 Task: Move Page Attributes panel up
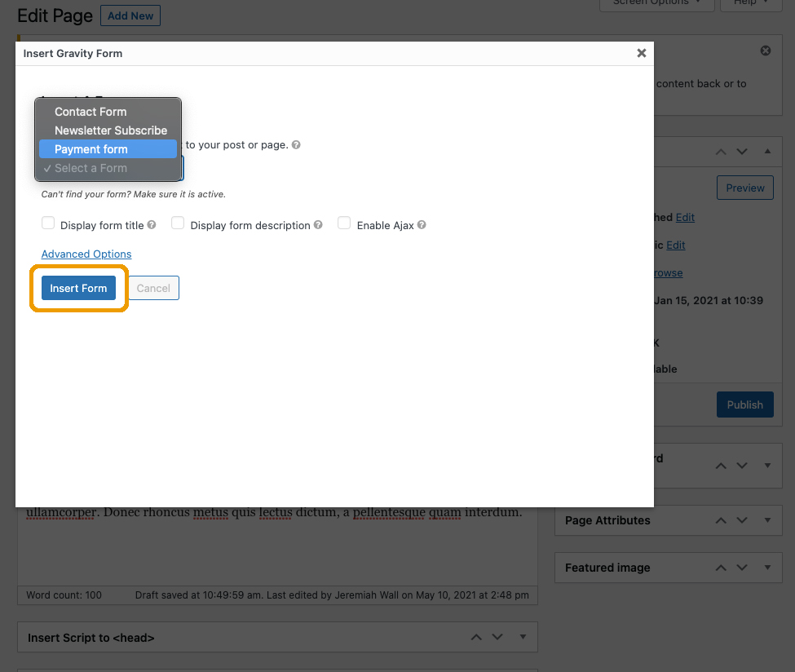[721, 520]
